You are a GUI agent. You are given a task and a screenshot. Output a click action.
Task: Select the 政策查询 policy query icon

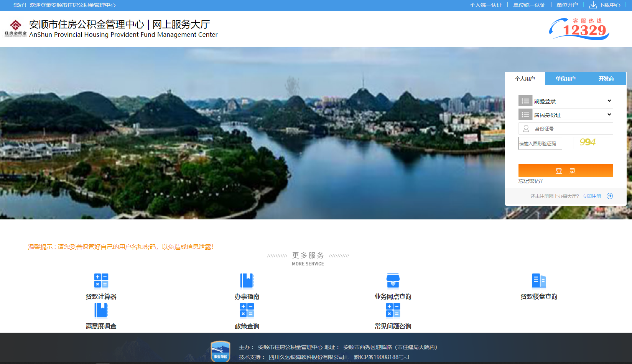tap(247, 311)
